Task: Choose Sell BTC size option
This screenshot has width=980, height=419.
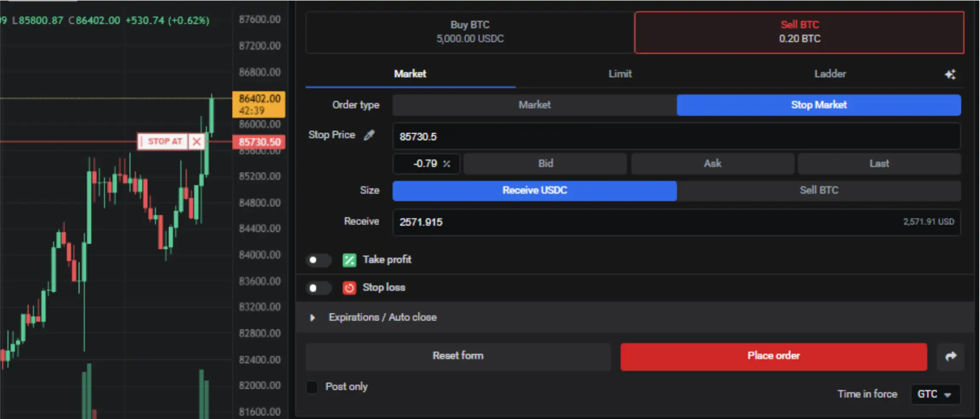Action: [818, 190]
